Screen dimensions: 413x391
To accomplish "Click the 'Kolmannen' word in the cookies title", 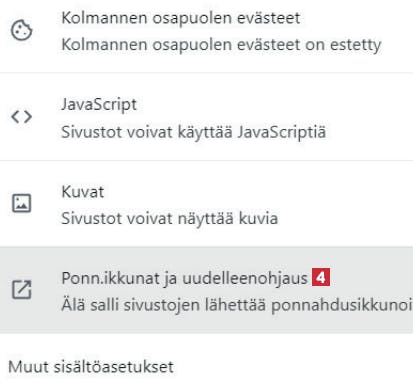I will pos(104,18).
